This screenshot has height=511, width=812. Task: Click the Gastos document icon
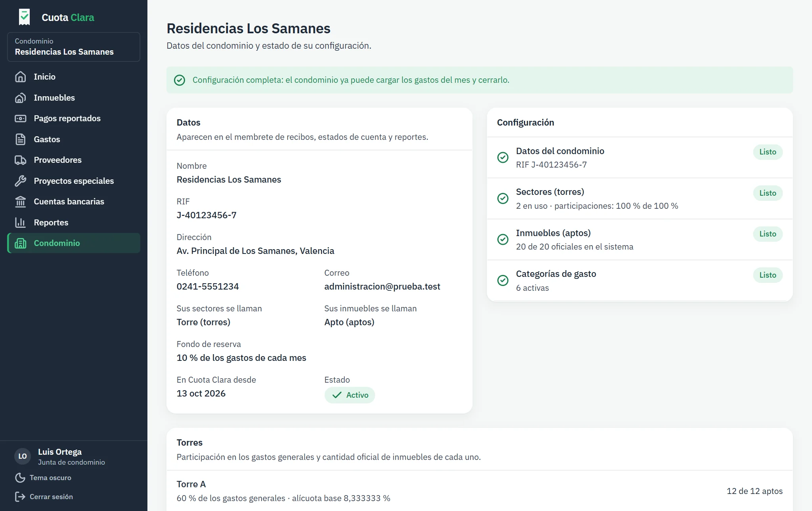20,139
